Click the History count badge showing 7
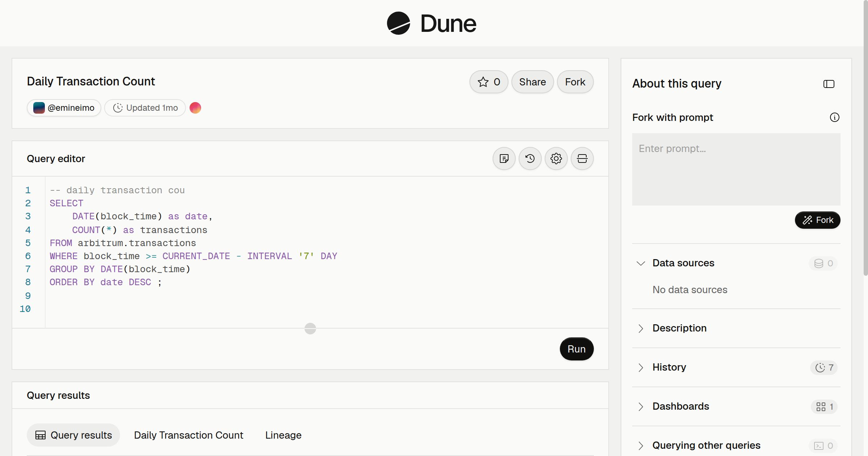Viewport: 868px width, 456px height. (x=824, y=367)
